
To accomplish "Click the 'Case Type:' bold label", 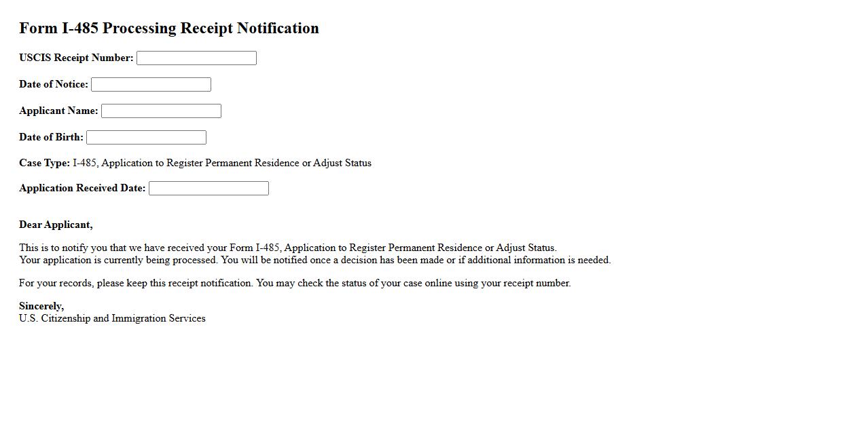I will point(44,164).
